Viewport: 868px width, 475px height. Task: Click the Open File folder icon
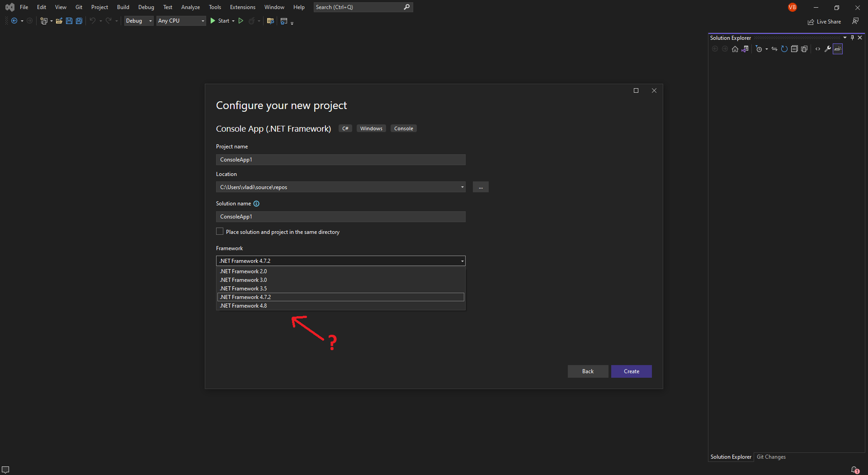(x=59, y=21)
